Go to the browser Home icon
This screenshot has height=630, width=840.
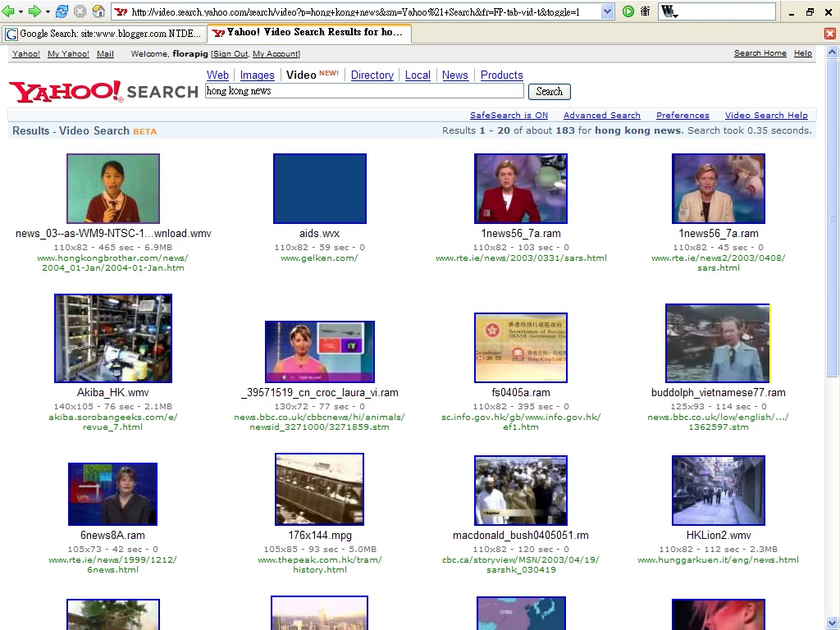coord(98,11)
